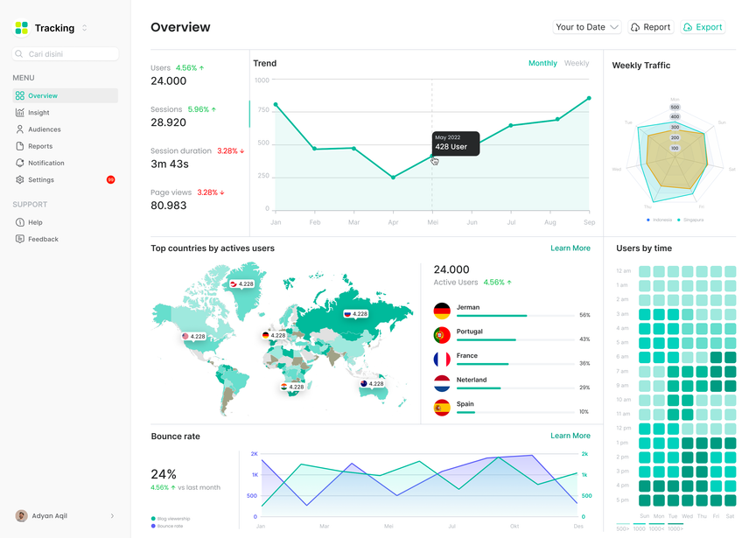Open the Settings menu item
The height and width of the screenshot is (538, 756).
(65, 180)
